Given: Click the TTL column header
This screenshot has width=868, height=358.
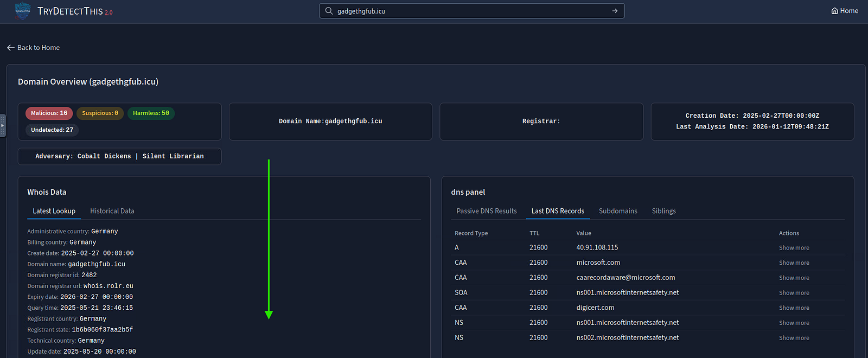Looking at the screenshot, I should [x=534, y=233].
